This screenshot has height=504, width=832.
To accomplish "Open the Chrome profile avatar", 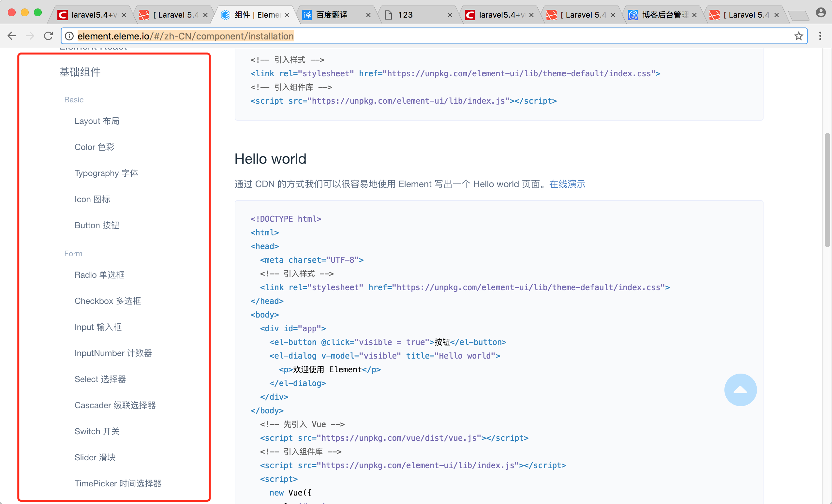I will pos(821,12).
